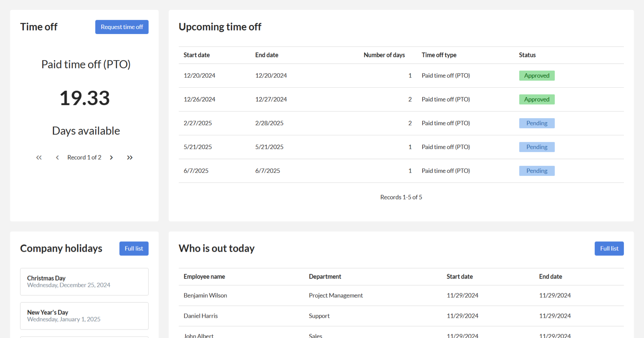Expand the Time off type column header

pos(439,55)
